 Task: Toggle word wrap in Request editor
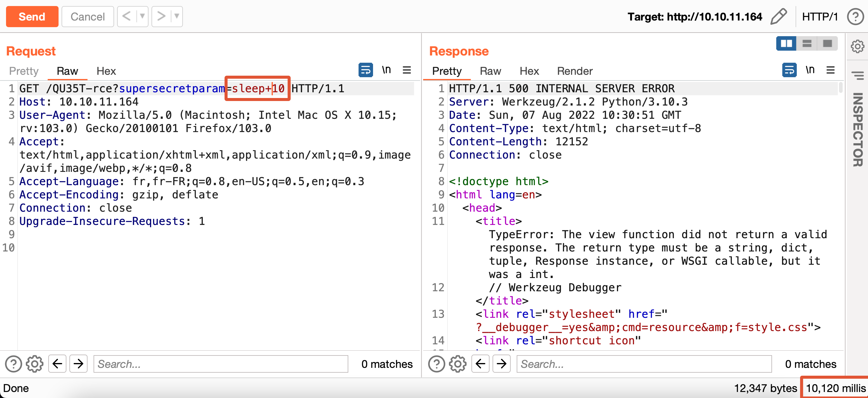tap(365, 70)
